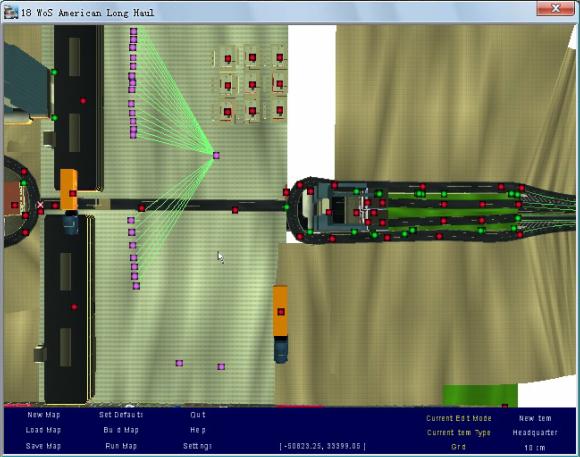Select the orange trailer near the map center bottom
This screenshot has height=457, width=580.
[280, 311]
